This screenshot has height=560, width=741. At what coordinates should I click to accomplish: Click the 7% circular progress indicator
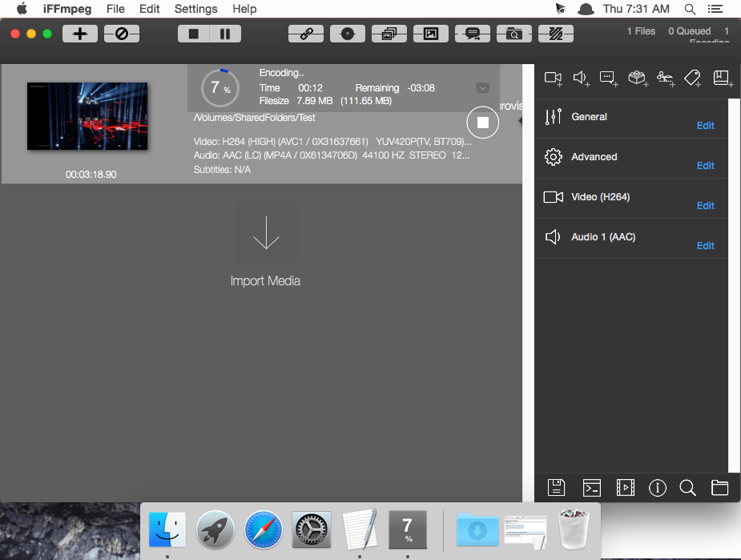coord(220,88)
